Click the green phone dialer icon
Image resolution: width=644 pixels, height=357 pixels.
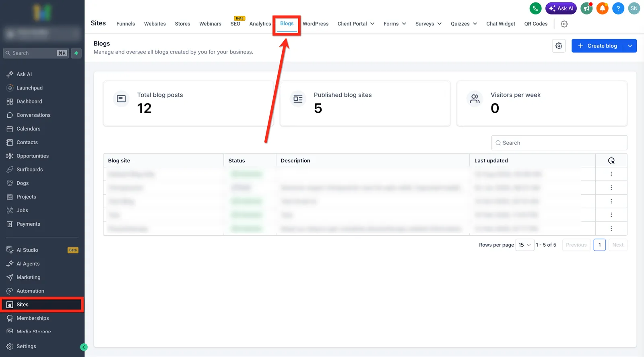tap(535, 8)
